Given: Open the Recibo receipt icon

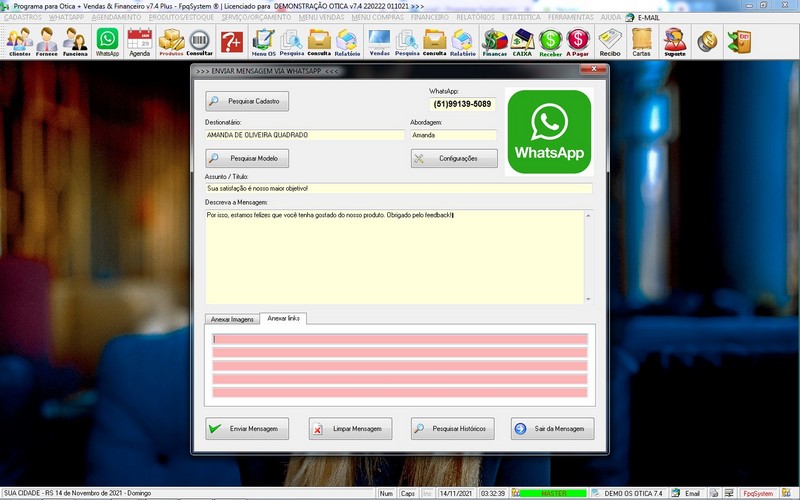Looking at the screenshot, I should [x=610, y=42].
